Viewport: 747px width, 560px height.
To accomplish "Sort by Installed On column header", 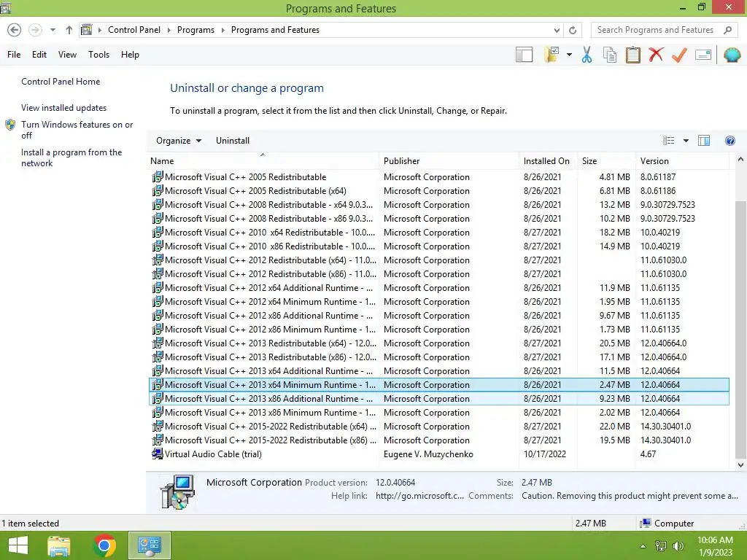I will [x=548, y=161].
